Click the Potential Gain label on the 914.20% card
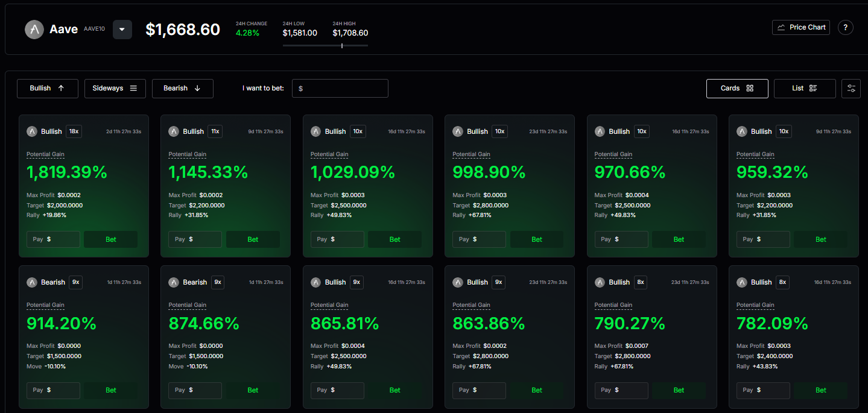The width and height of the screenshot is (868, 413). pyautogui.click(x=45, y=305)
